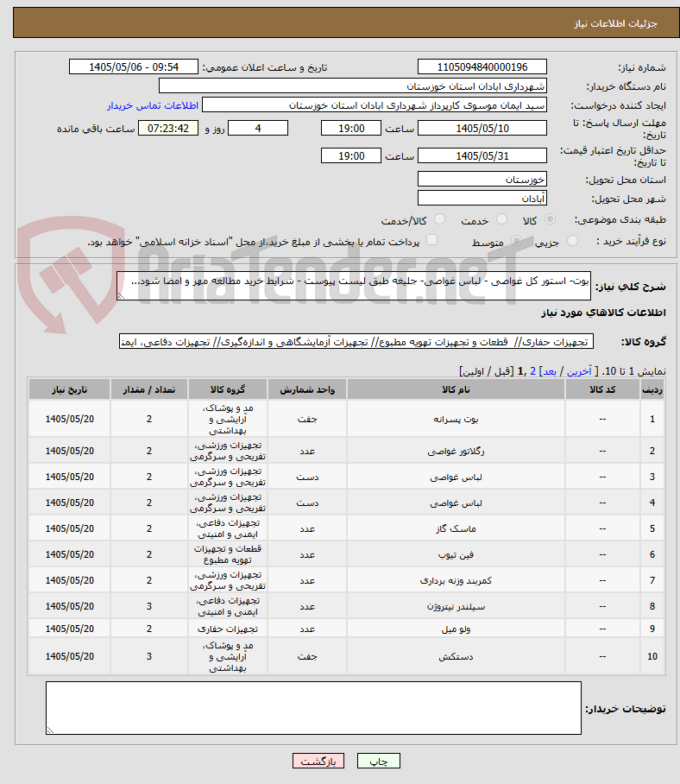This screenshot has height=784, width=680.
Task: Click the بازگشت back button
Action: tap(318, 761)
